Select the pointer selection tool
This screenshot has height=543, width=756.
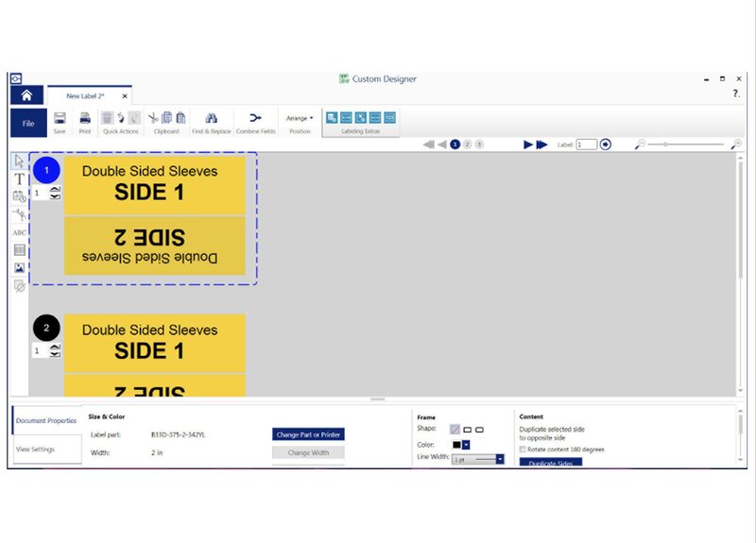[x=19, y=161]
